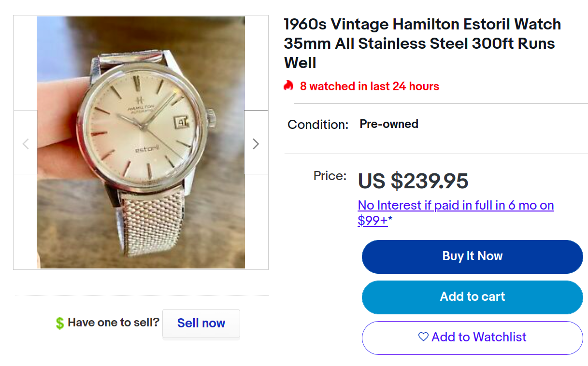
Task: Click the listing title text
Action: click(422, 43)
